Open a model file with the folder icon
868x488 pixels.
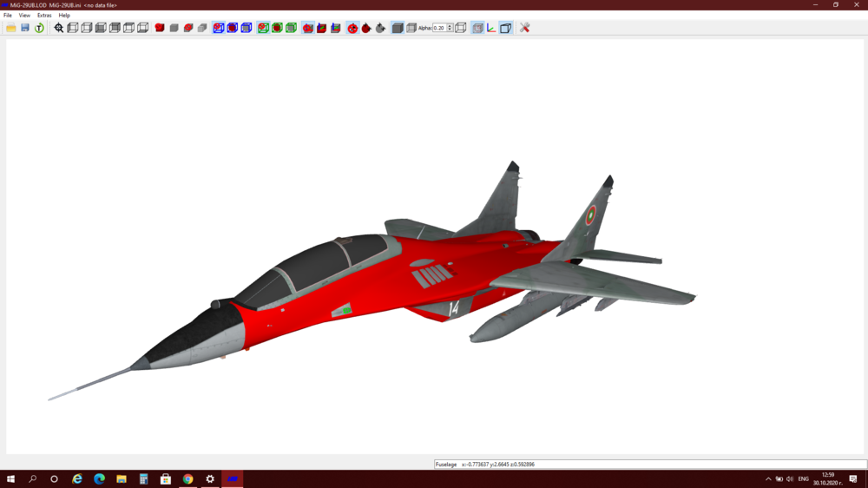[11, 28]
